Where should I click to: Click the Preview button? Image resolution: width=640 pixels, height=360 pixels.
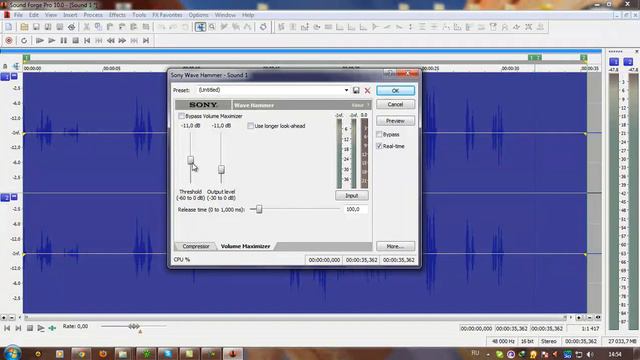[395, 121]
